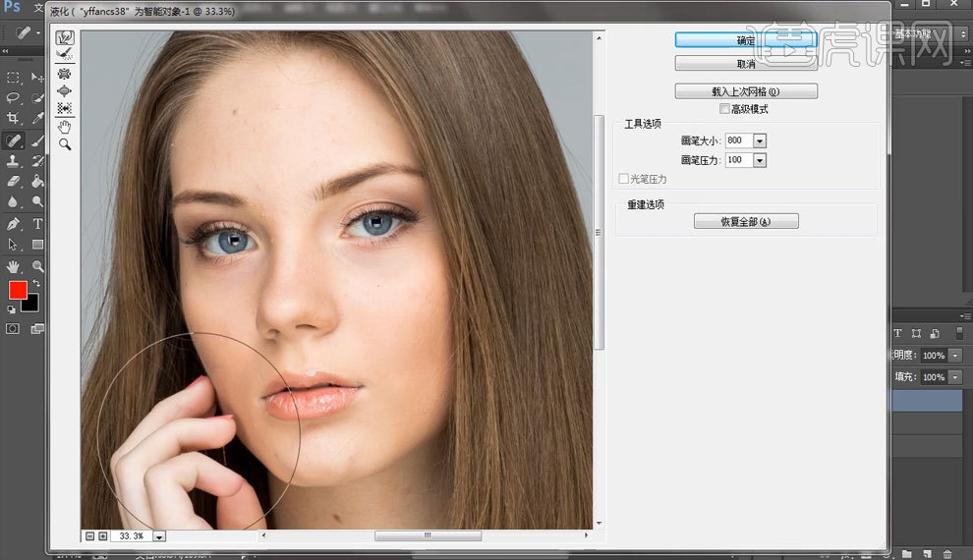Select the Lasso tool in Photoshop toolbar

point(13,98)
